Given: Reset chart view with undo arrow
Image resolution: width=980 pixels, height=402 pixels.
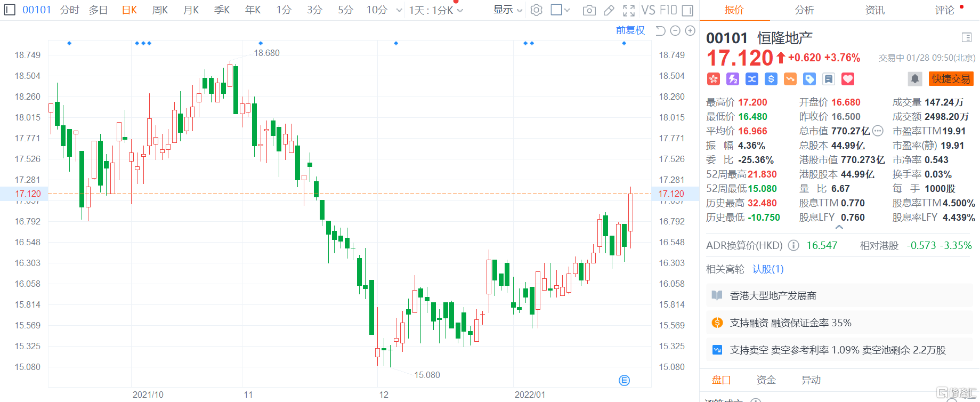Looking at the screenshot, I should coord(660,31).
